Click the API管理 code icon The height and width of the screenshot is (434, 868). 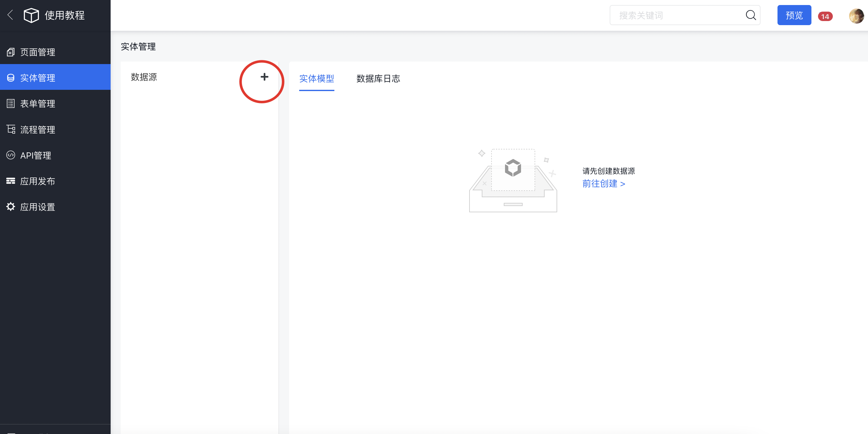pos(11,155)
